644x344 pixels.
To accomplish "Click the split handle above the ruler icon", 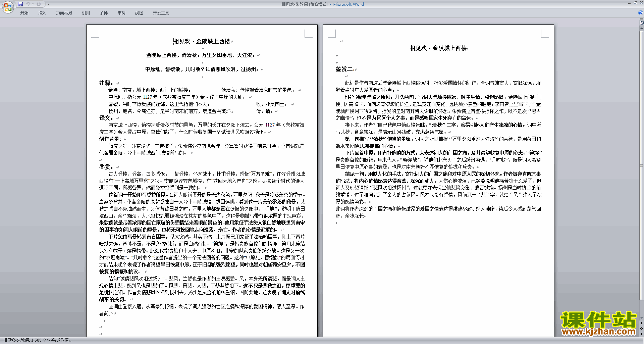I will point(642,19).
